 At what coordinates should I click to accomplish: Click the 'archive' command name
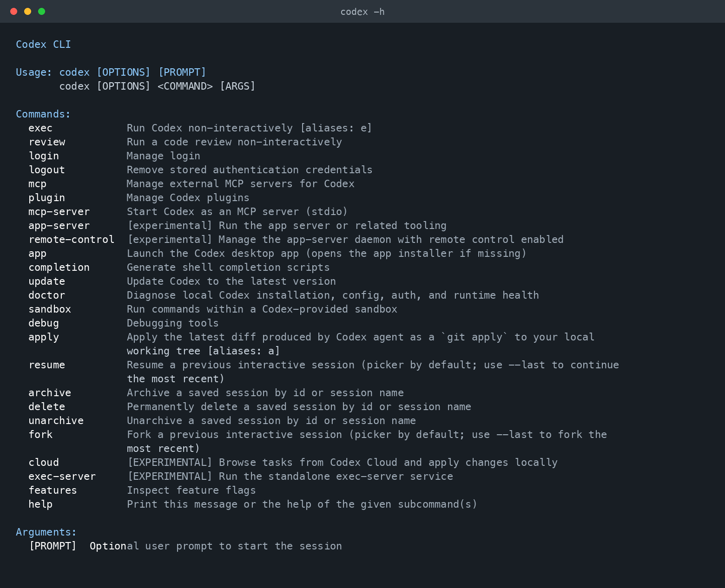[x=50, y=393]
